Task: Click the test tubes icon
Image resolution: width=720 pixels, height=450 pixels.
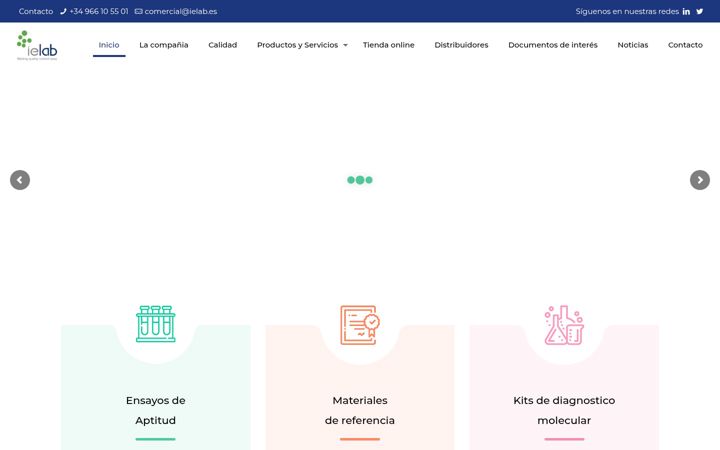Action: pos(156,324)
